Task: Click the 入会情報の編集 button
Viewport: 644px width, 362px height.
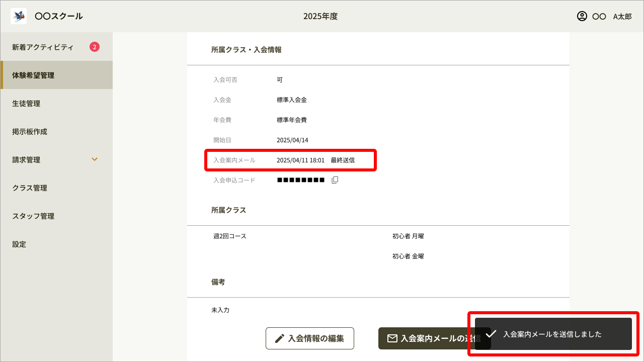Action: (x=309, y=338)
